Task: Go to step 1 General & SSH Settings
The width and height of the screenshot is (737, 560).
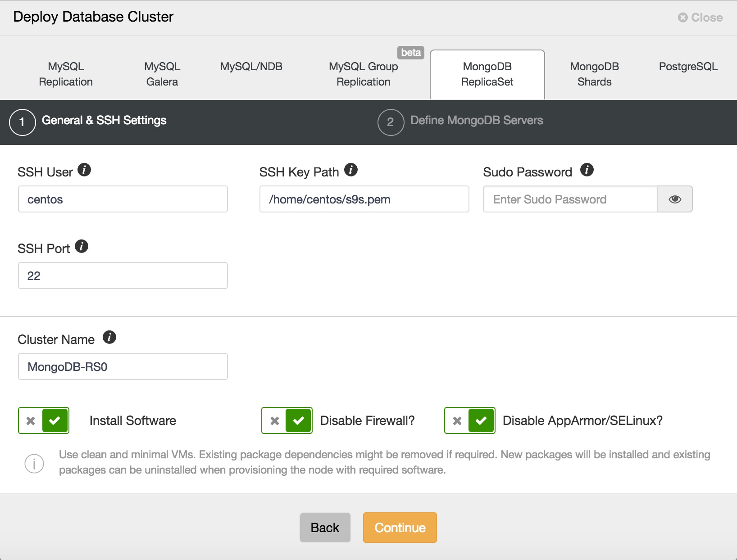Action: pos(88,122)
